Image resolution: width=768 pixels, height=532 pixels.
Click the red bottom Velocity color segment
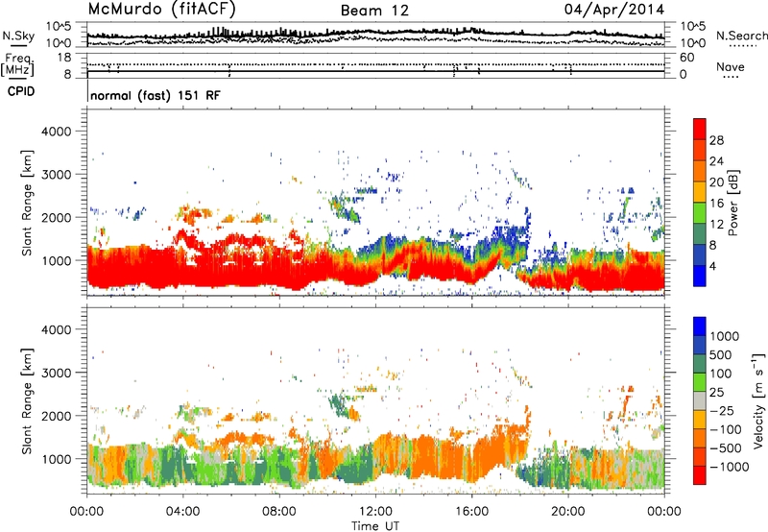click(x=700, y=474)
